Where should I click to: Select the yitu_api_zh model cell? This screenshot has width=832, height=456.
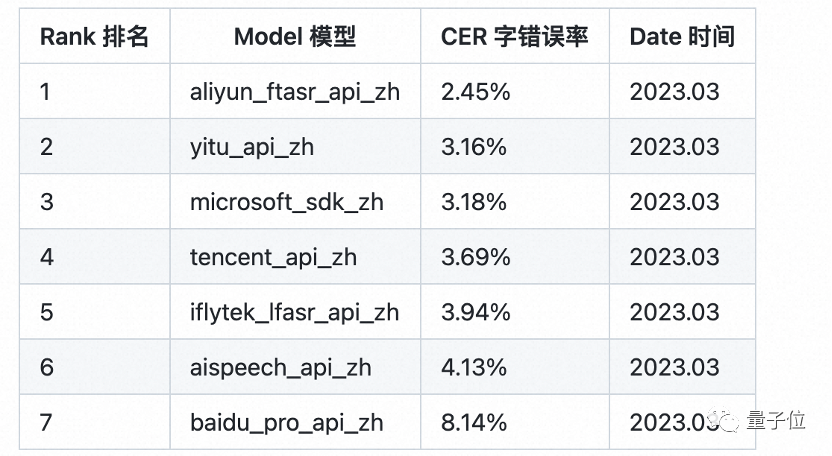click(252, 147)
